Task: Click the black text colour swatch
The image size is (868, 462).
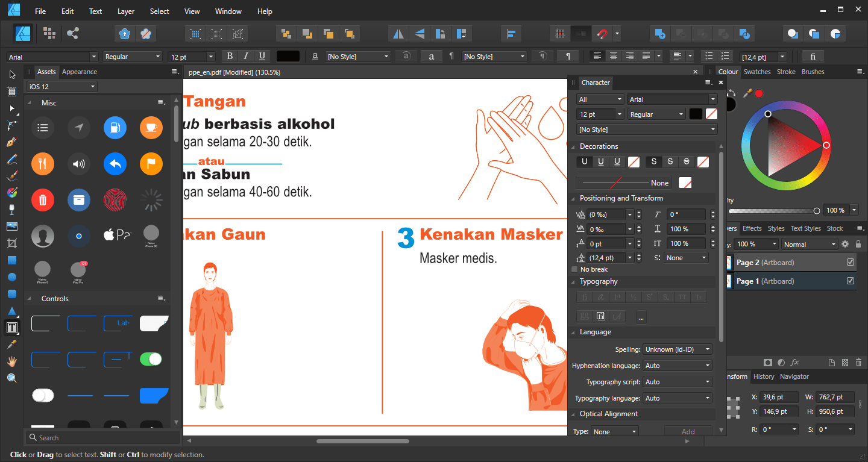Action: [288, 56]
